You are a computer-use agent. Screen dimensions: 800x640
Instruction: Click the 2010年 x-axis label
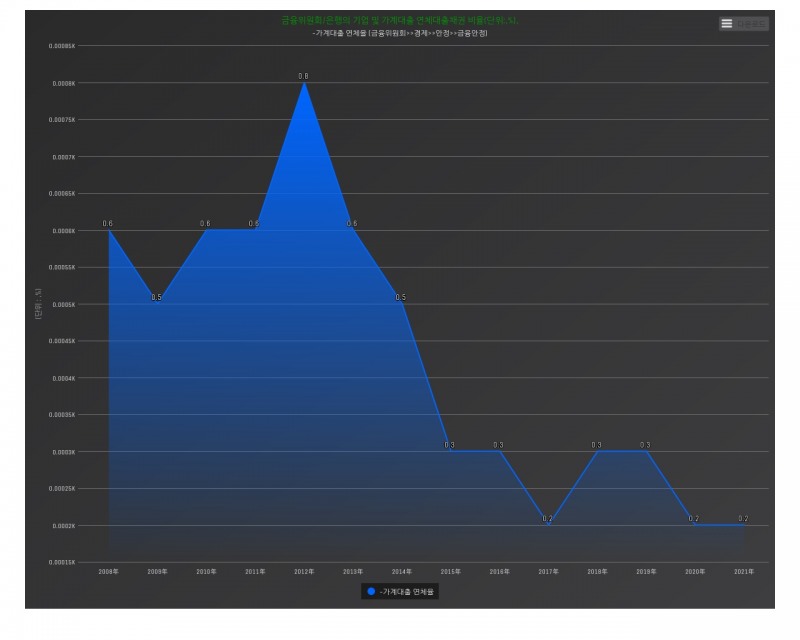click(x=206, y=571)
